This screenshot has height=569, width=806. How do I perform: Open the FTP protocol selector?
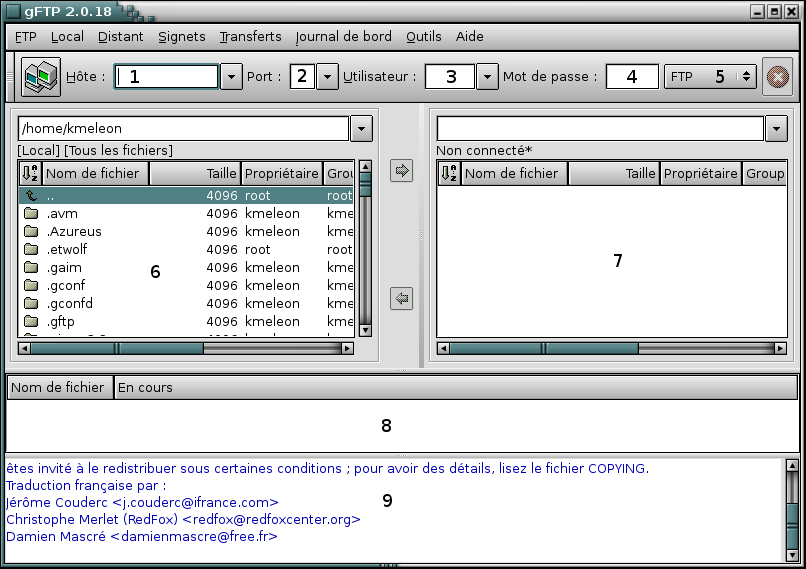710,77
